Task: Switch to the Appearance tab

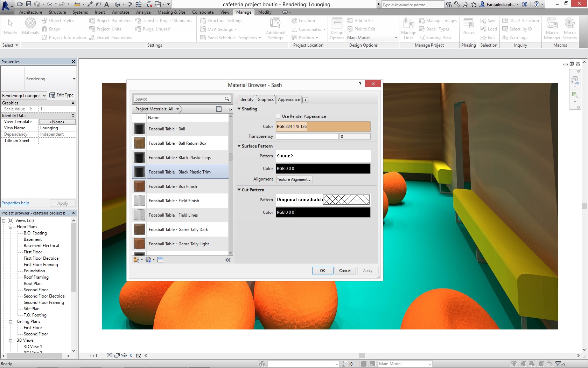Action: click(x=289, y=100)
